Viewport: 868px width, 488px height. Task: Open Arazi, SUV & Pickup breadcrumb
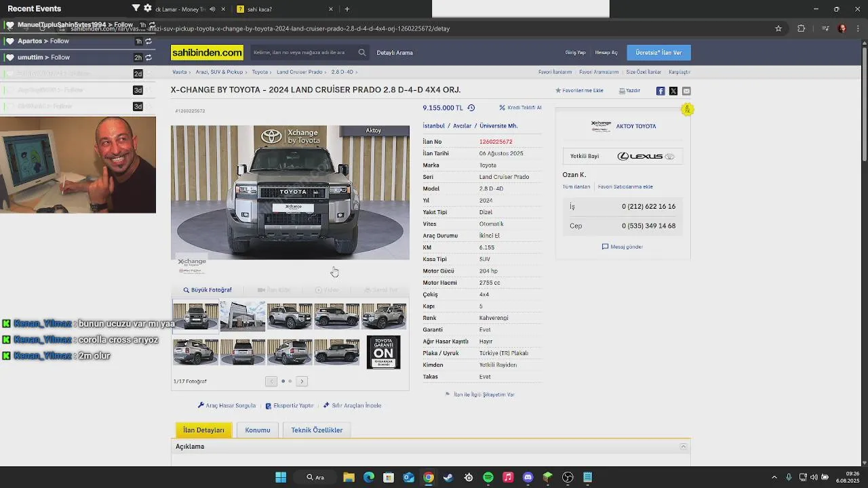coord(219,72)
